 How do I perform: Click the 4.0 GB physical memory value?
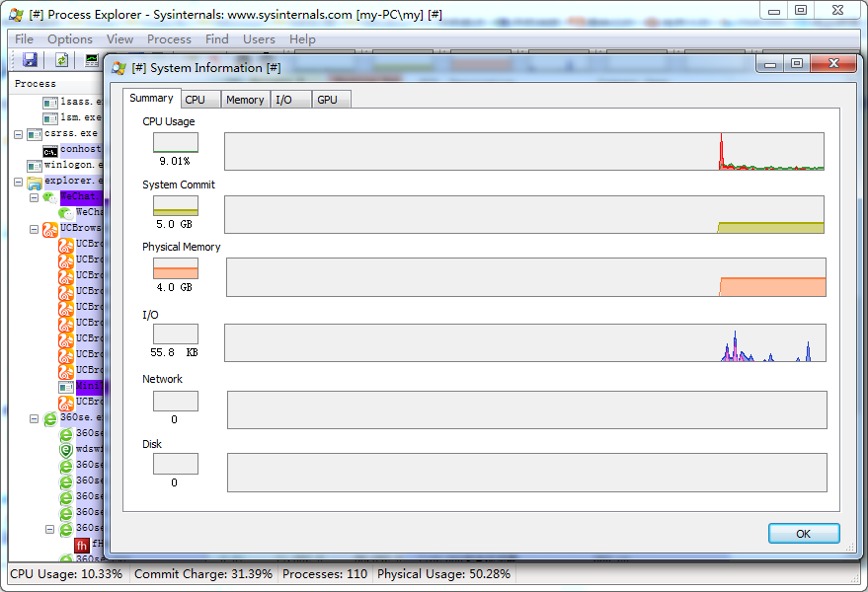click(174, 287)
